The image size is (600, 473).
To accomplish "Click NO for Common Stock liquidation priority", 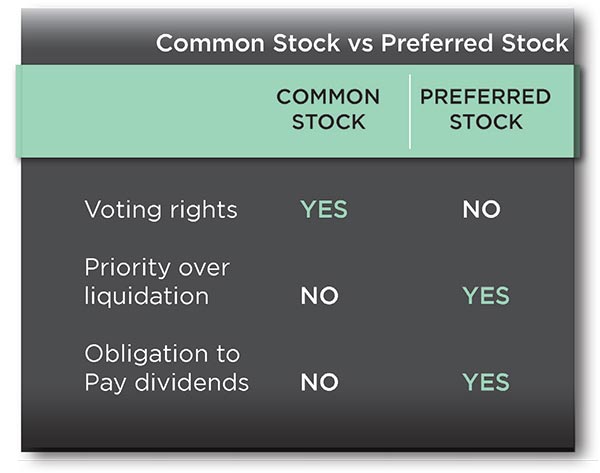I will pos(320,296).
